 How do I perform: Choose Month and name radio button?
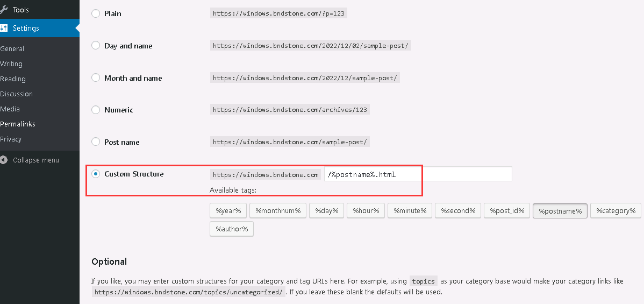[96, 77]
